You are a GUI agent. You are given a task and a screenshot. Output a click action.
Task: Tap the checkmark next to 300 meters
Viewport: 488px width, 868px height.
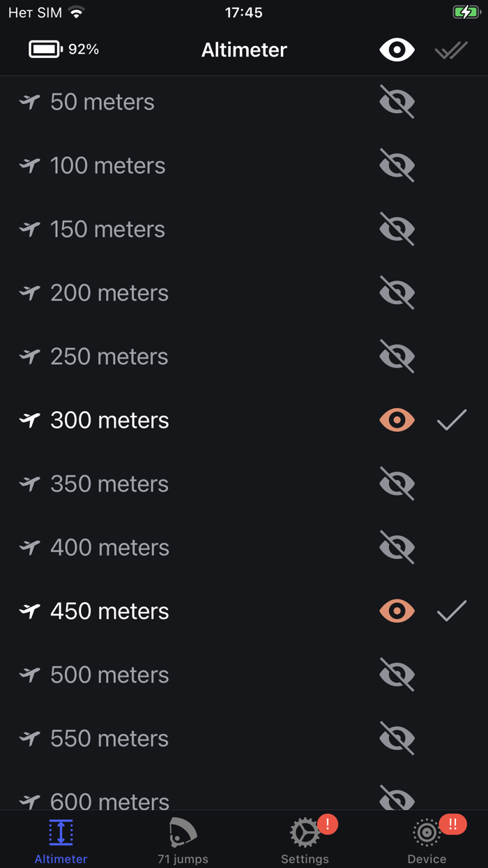pyautogui.click(x=451, y=419)
